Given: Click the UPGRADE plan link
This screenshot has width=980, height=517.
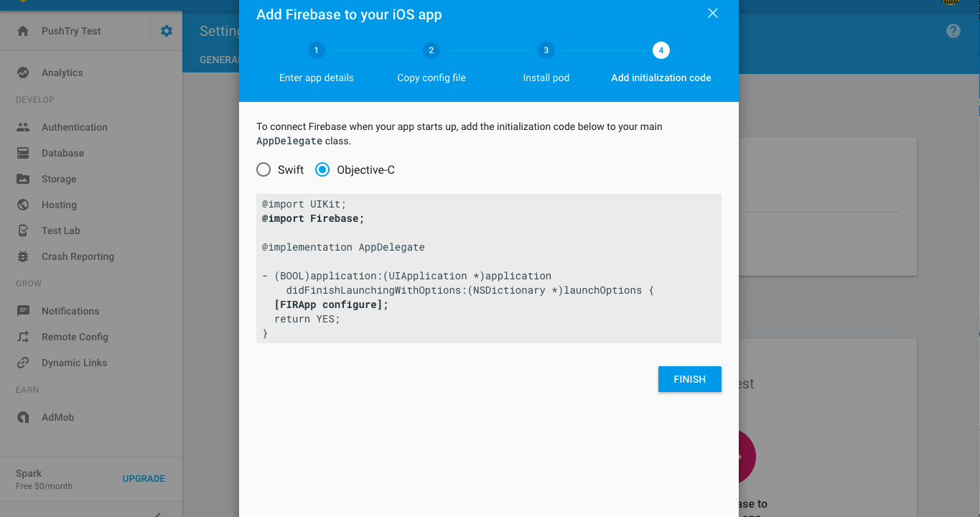Looking at the screenshot, I should point(144,479).
